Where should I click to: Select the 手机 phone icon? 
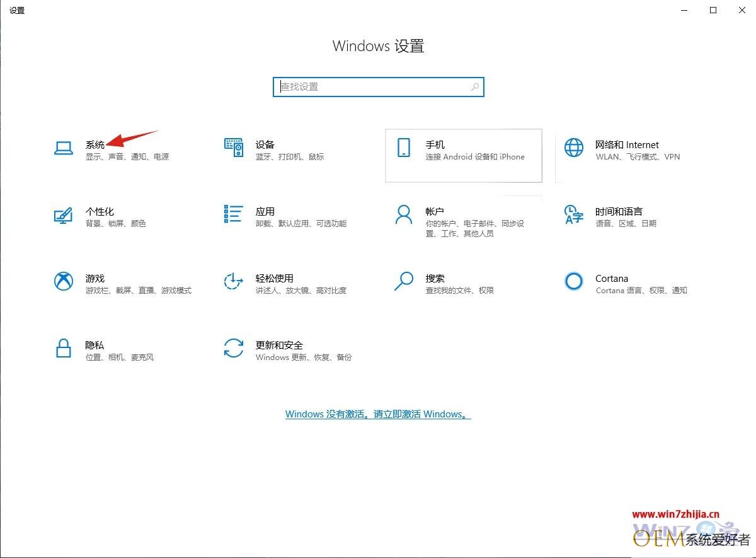(x=404, y=148)
